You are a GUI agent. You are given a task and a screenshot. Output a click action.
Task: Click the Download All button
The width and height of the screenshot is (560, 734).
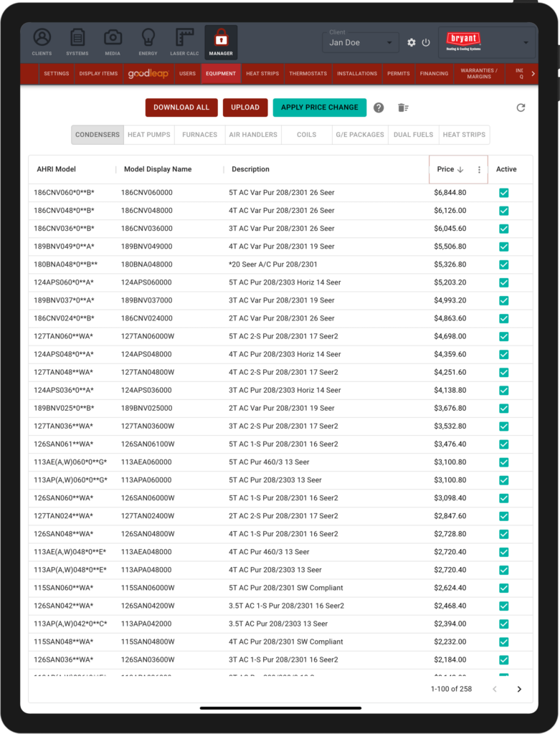pyautogui.click(x=181, y=108)
